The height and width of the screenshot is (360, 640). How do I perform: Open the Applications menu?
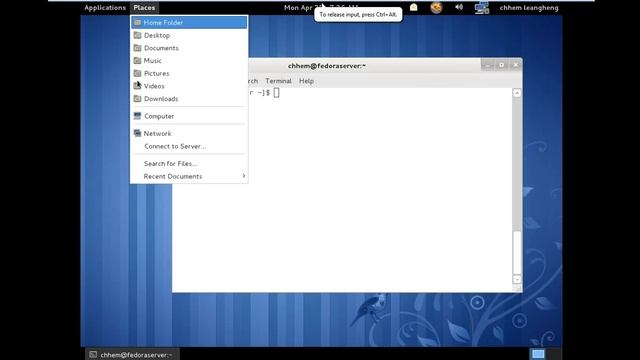click(105, 7)
